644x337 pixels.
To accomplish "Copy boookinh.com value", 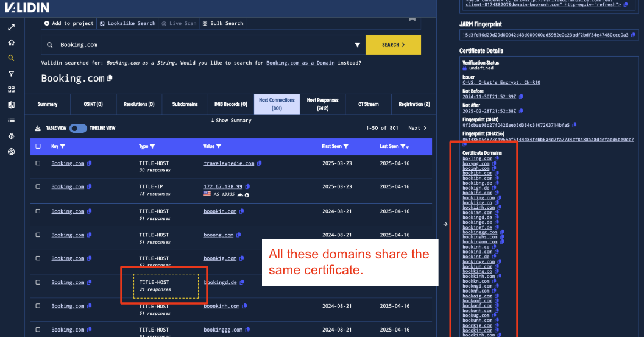I will (x=244, y=306).
